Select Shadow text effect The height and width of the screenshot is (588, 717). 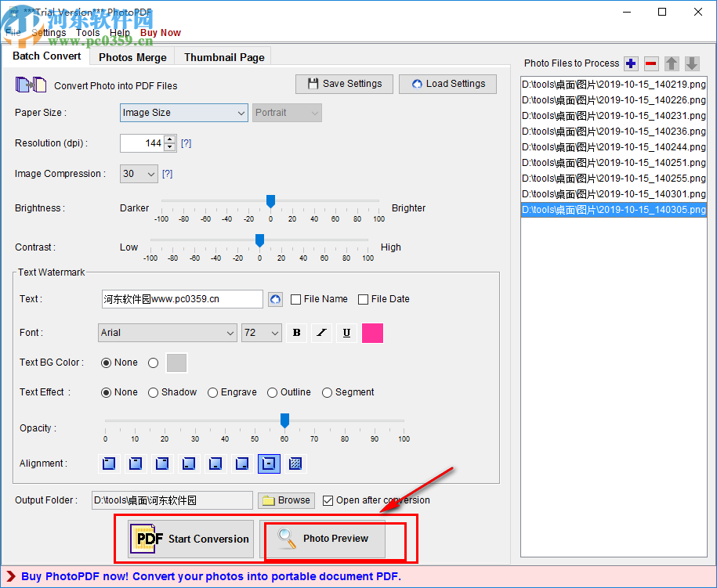153,392
